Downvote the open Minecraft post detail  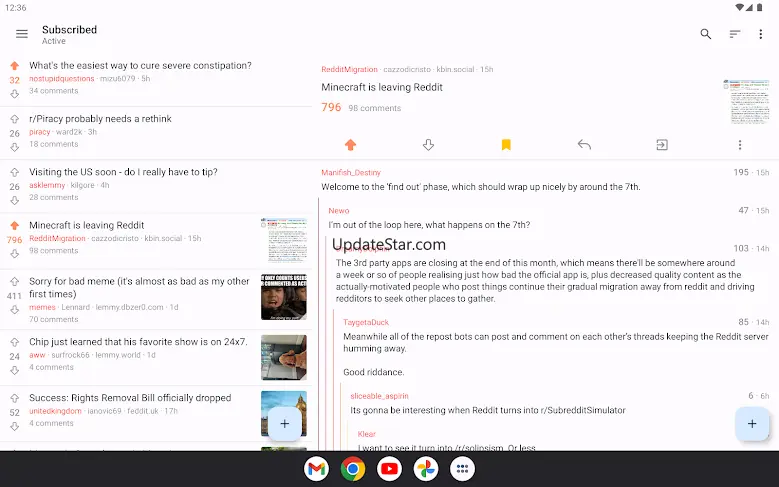point(428,145)
